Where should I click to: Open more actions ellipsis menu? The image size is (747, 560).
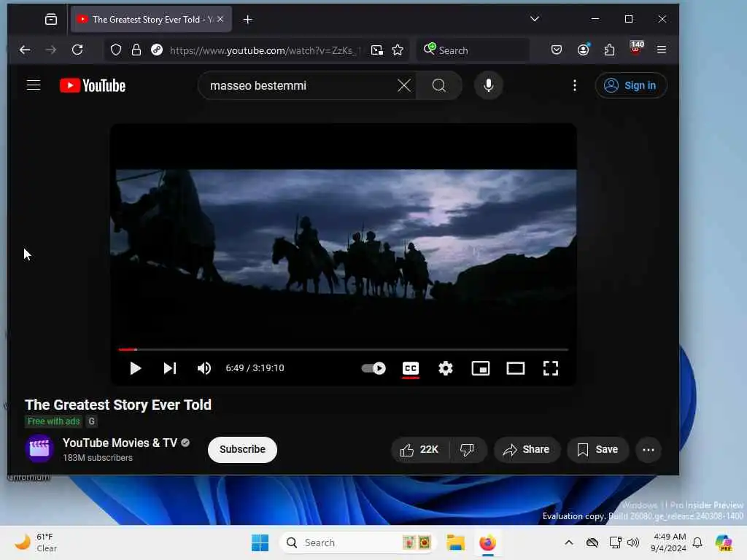click(649, 449)
